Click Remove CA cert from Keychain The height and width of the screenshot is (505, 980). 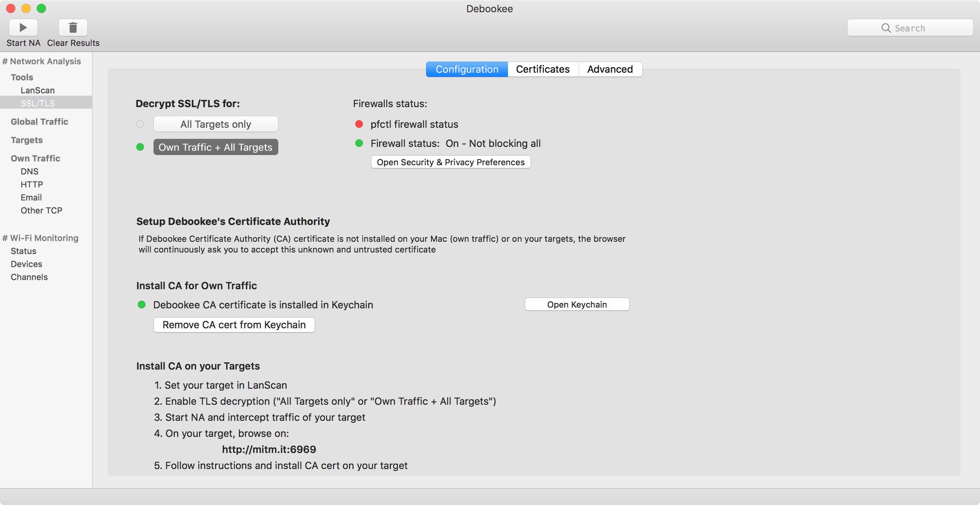click(x=234, y=324)
